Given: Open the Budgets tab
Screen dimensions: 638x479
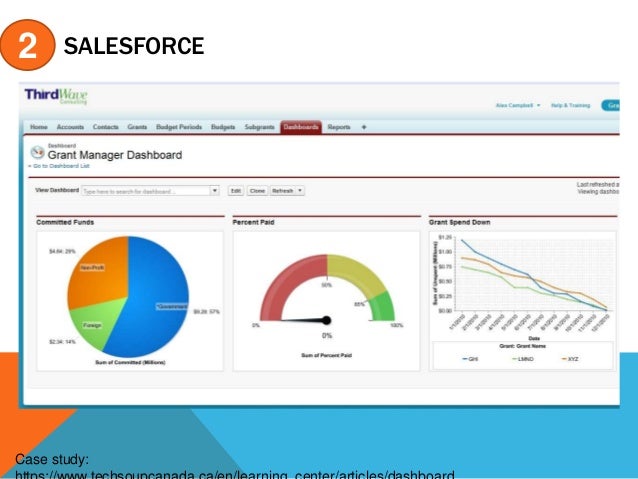Looking at the screenshot, I should pyautogui.click(x=223, y=127).
